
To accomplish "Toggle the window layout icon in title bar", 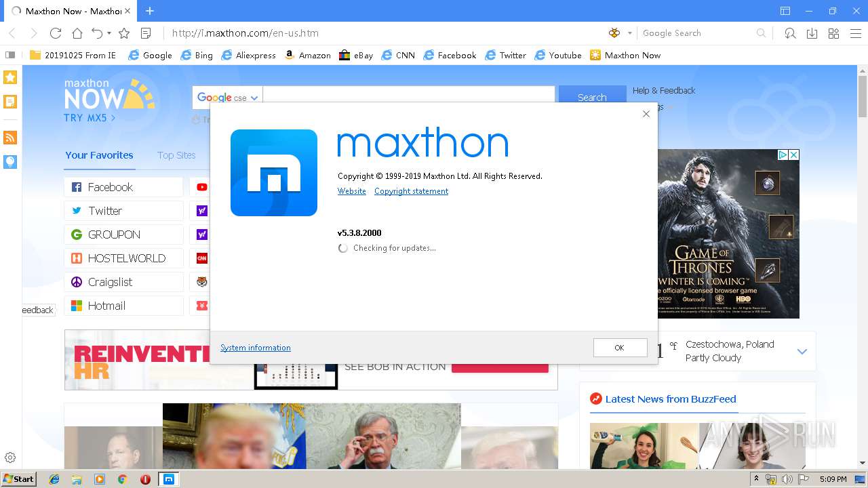I will coord(785,11).
